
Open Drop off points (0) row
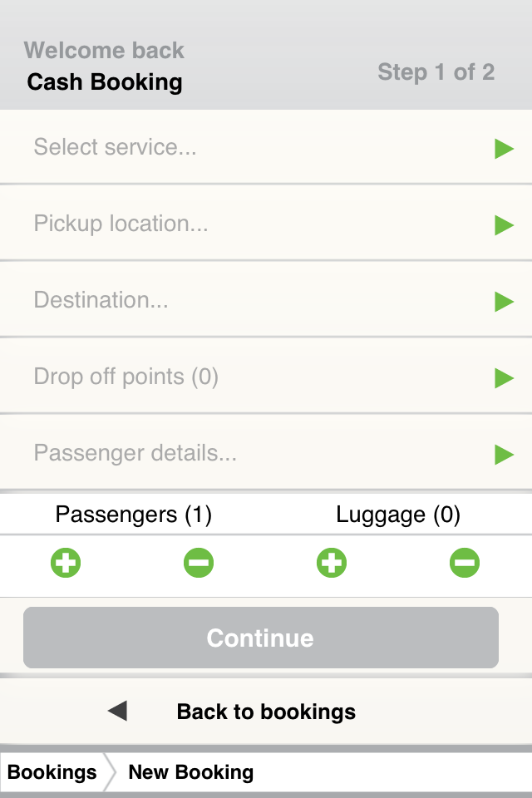pos(266,376)
